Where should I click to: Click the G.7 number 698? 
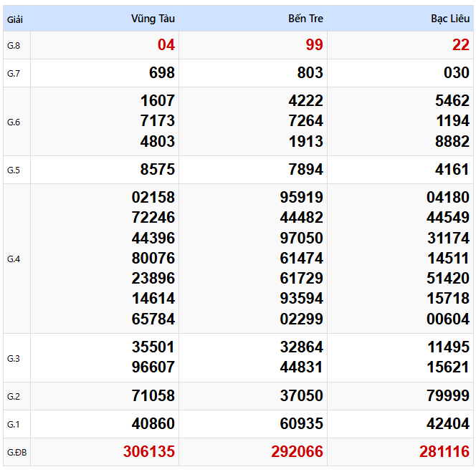[162, 73]
